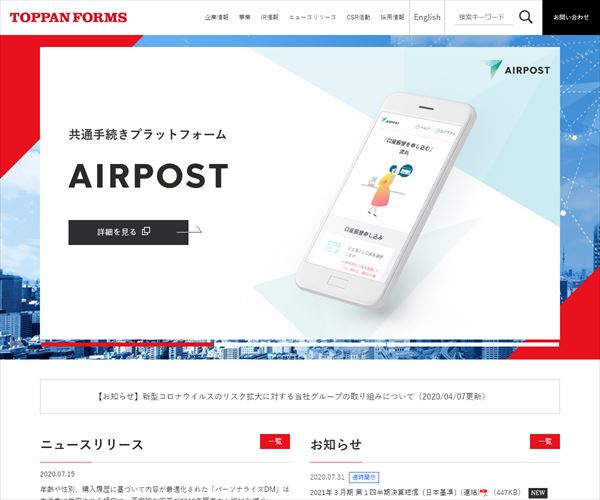Click the red slide progress bar under banner
The height and width of the screenshot is (500, 600).
[127, 344]
